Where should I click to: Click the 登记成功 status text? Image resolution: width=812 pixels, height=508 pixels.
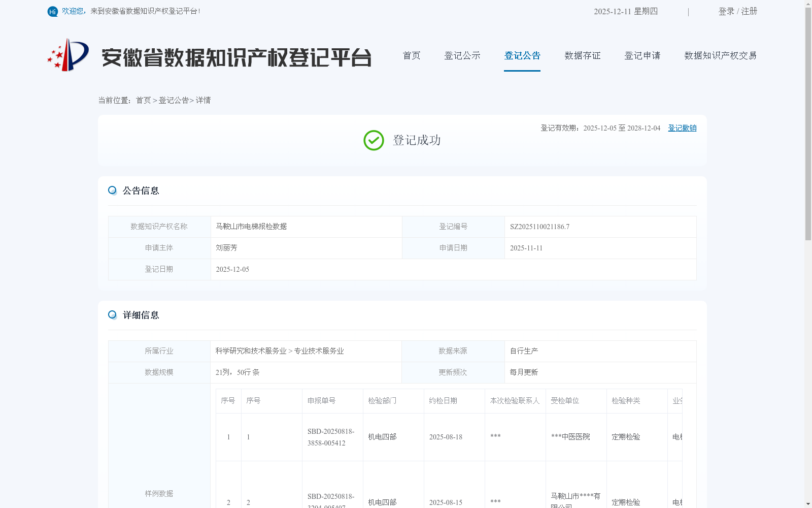click(x=417, y=141)
